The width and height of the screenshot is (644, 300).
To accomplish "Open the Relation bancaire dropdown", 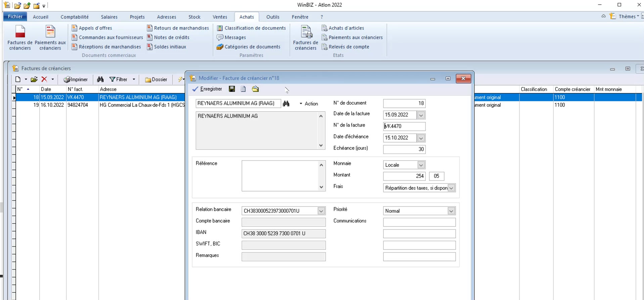I will 321,211.
